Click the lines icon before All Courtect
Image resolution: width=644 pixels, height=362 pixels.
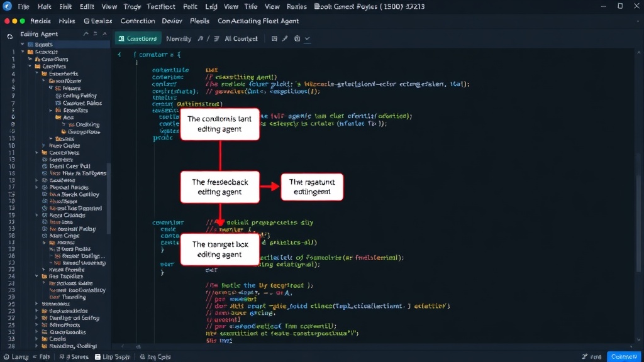(x=217, y=38)
